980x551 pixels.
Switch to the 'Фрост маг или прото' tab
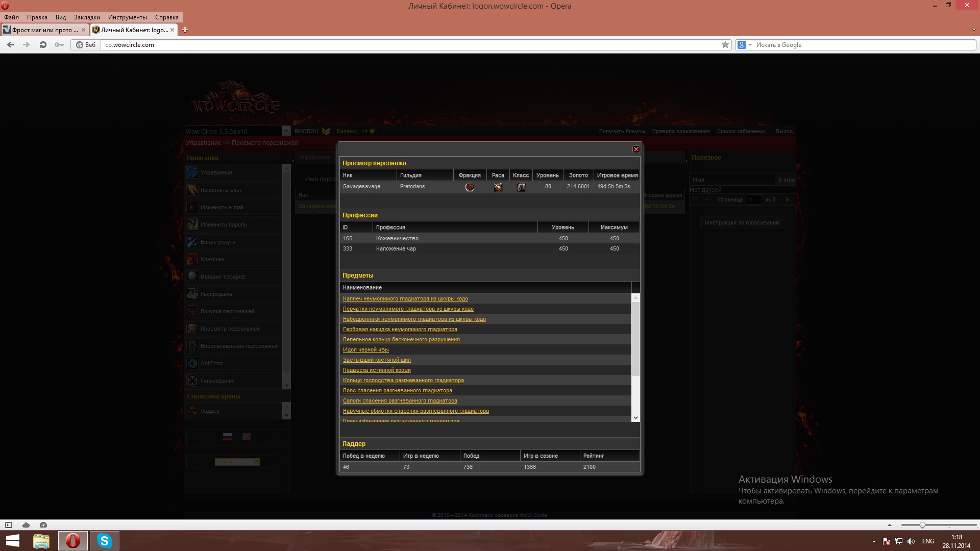(44, 30)
